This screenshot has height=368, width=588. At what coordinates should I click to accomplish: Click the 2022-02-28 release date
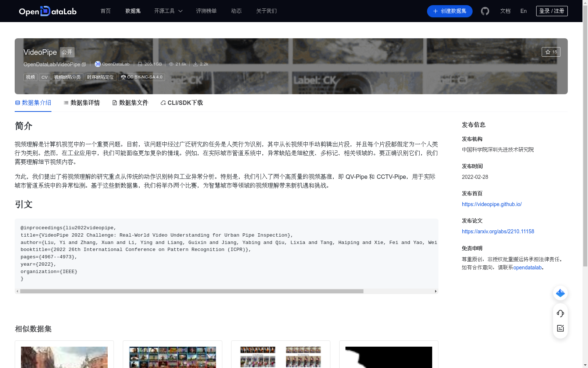coord(475,177)
